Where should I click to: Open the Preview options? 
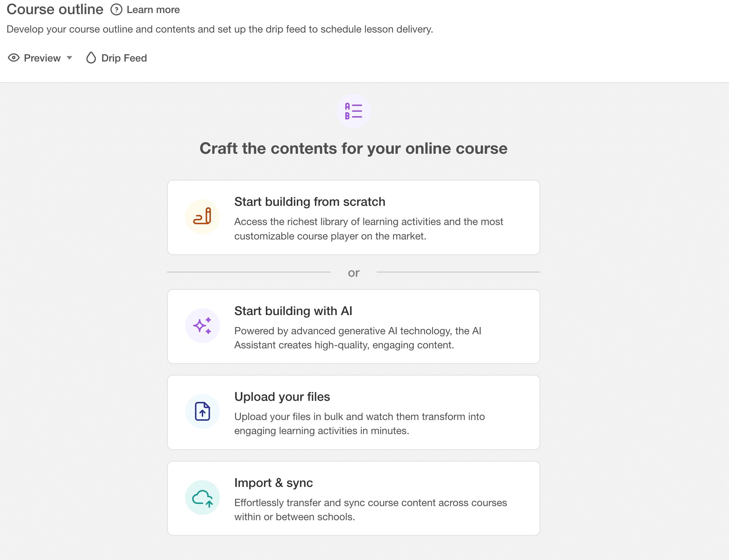pos(42,58)
